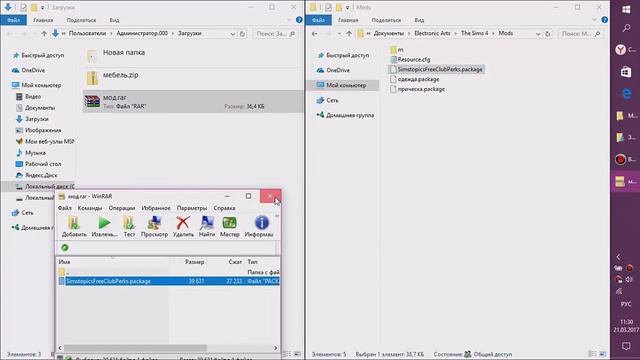Click Пользователи breadcrumb in Загрузки window

pos(87,33)
